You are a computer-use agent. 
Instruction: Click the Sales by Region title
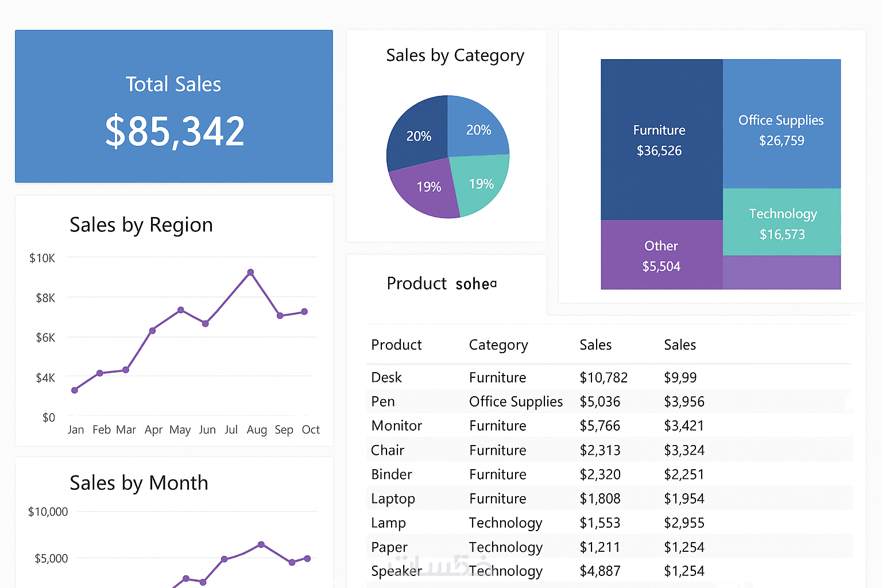click(x=141, y=225)
